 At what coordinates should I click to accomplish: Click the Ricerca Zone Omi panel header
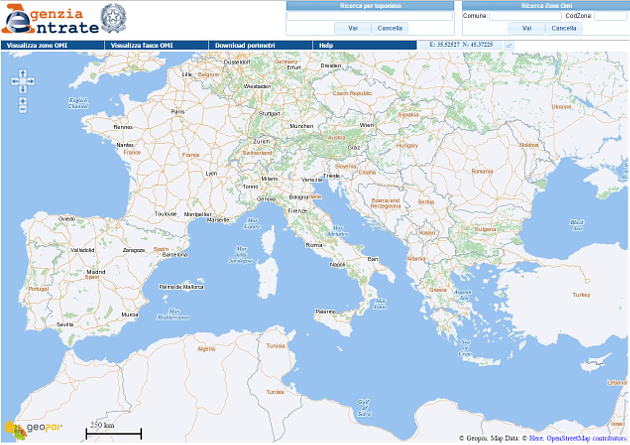click(546, 6)
